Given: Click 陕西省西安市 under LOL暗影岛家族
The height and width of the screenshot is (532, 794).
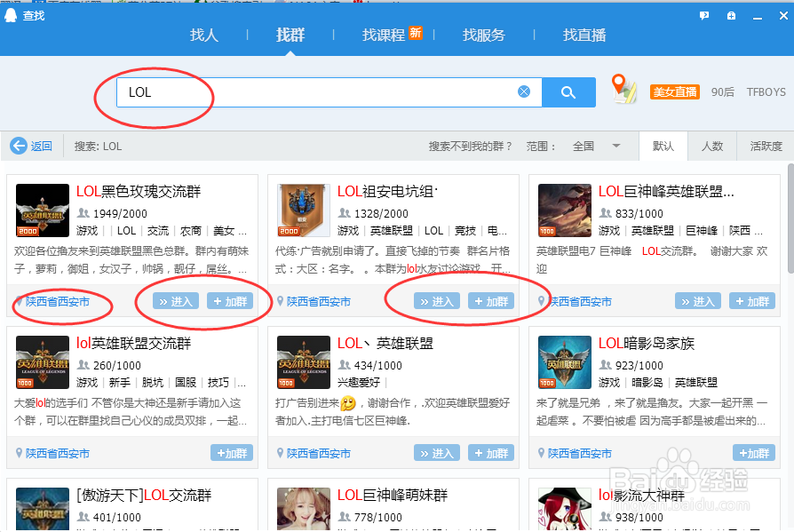Looking at the screenshot, I should tap(580, 454).
